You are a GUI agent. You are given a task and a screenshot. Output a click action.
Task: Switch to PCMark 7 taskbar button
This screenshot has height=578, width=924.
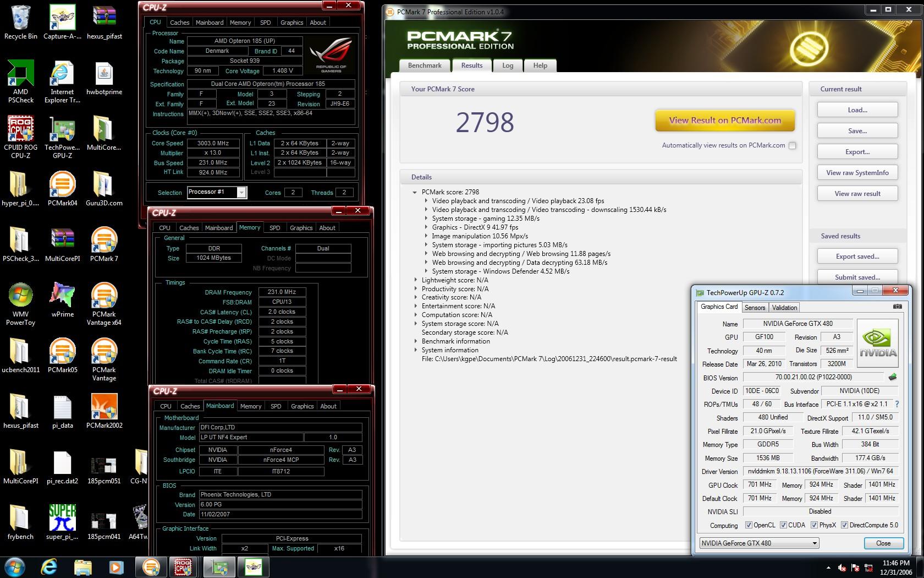click(x=151, y=566)
